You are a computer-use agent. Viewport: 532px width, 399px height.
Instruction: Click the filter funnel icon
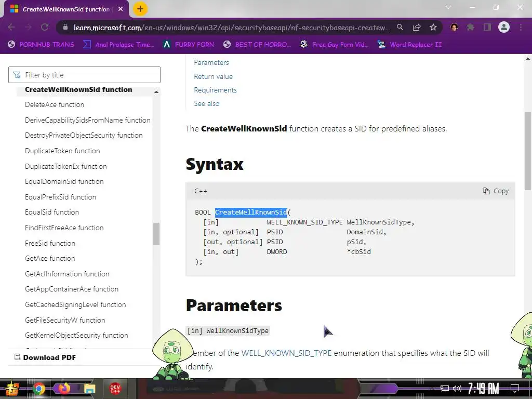coord(17,75)
